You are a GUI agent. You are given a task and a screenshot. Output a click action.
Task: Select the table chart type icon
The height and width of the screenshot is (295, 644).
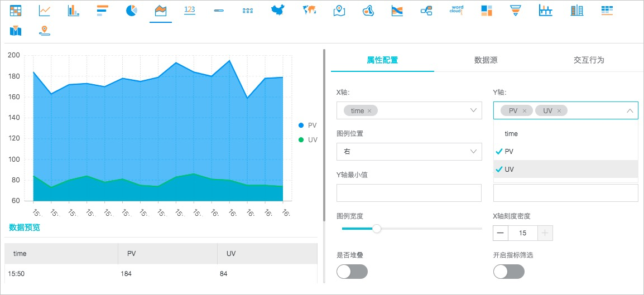[16, 10]
